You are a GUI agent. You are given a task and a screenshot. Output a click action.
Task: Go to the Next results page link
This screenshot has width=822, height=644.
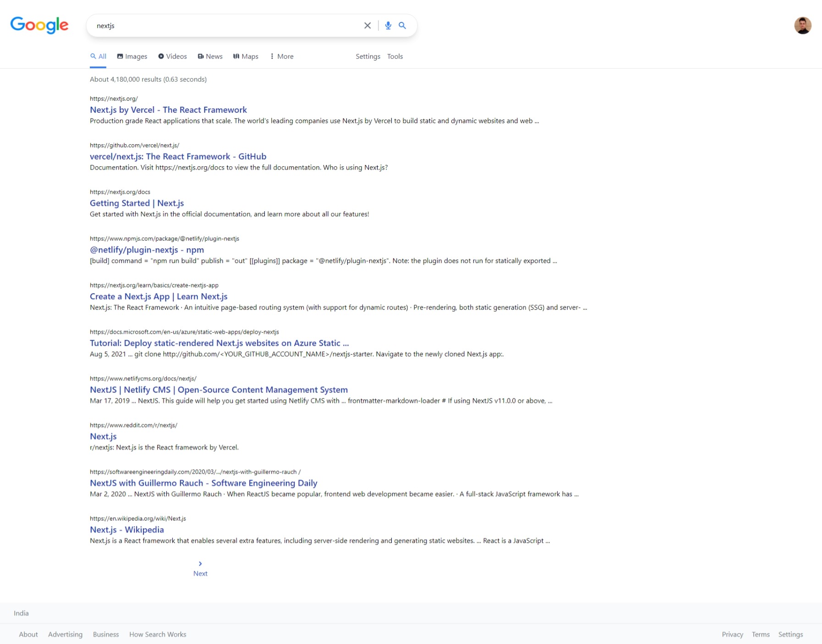[x=200, y=573]
